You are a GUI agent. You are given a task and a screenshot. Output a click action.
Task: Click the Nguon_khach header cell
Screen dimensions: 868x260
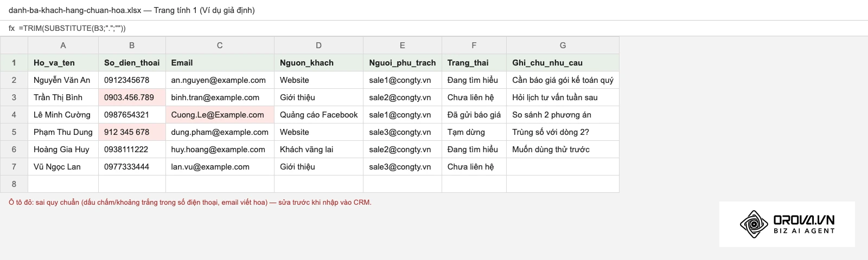tap(318, 63)
